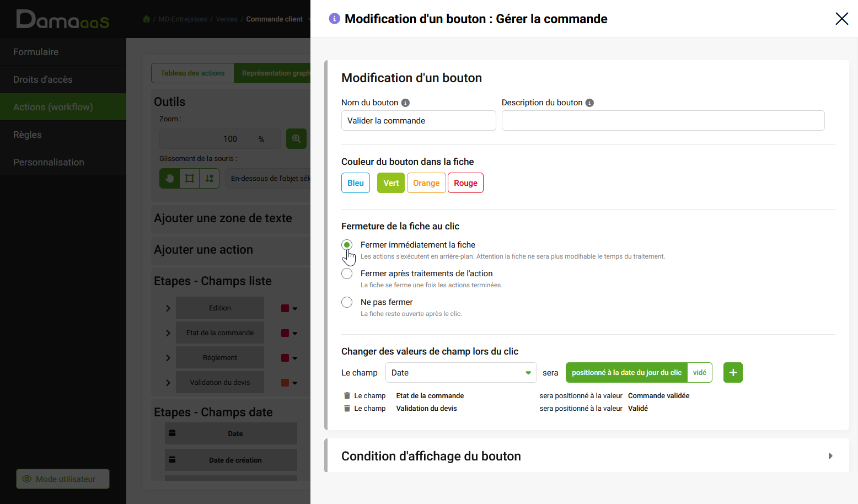Click the calendar icon on the Date step
The height and width of the screenshot is (504, 858).
[172, 433]
